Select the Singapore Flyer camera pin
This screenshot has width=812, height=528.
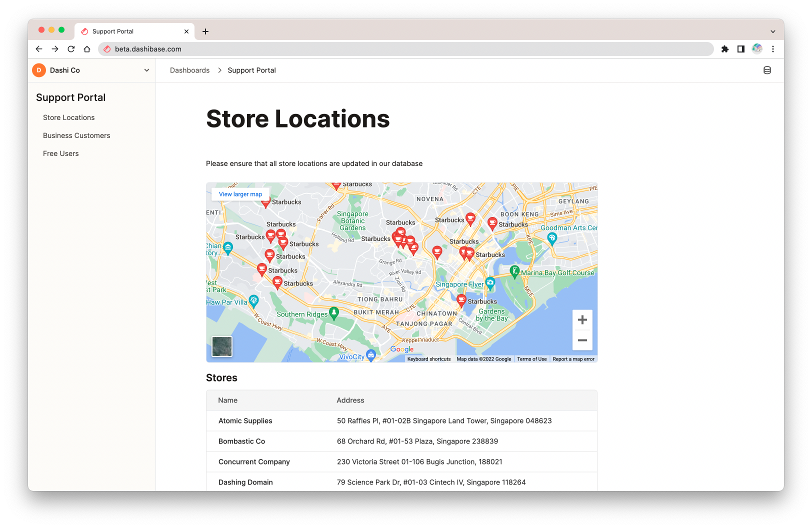click(x=490, y=283)
